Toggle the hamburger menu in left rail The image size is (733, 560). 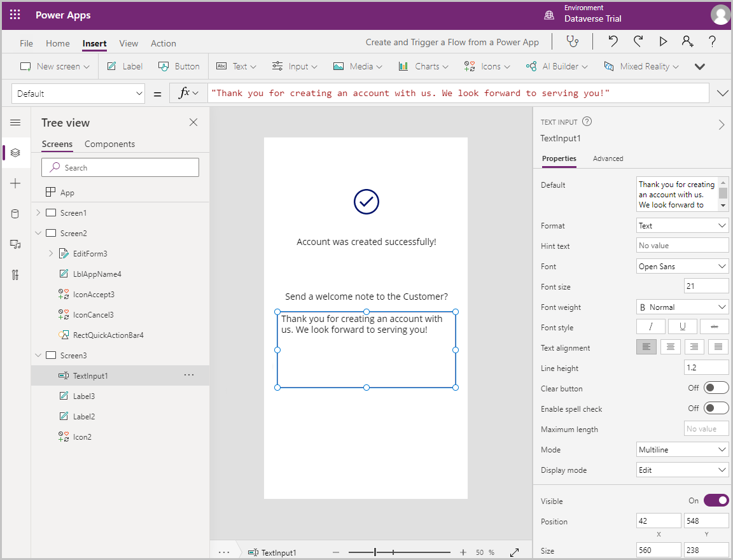(x=15, y=122)
